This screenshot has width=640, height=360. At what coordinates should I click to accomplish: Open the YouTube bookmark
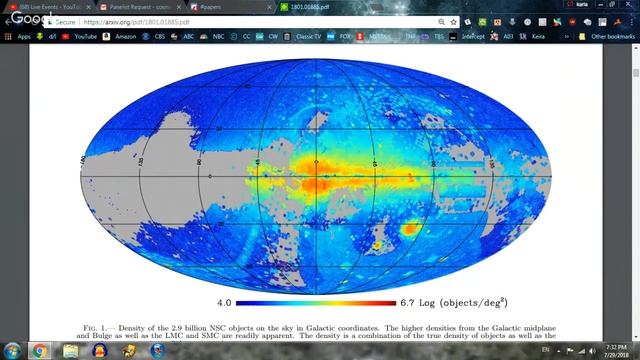[x=80, y=36]
